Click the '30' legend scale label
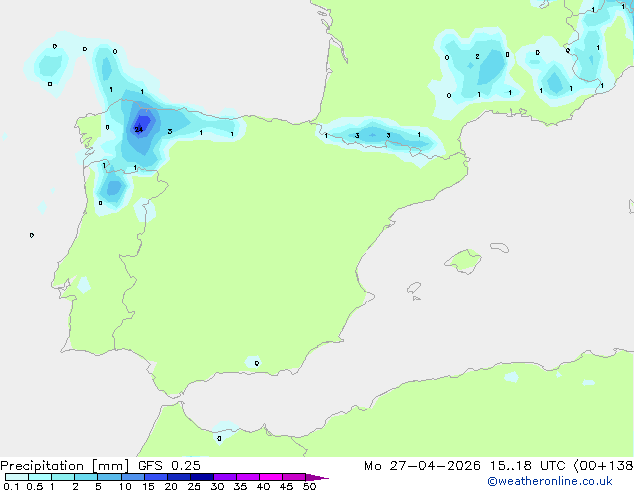 coord(217,486)
